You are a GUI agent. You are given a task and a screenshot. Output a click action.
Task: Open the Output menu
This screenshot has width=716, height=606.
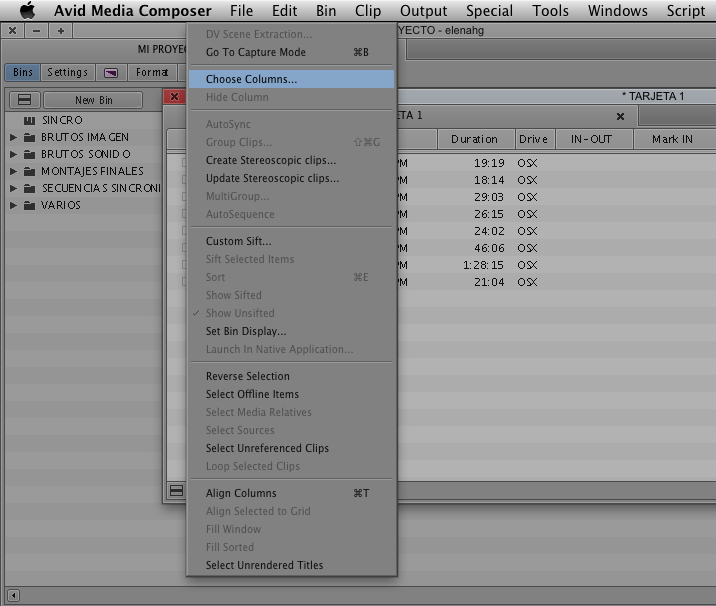(x=424, y=11)
